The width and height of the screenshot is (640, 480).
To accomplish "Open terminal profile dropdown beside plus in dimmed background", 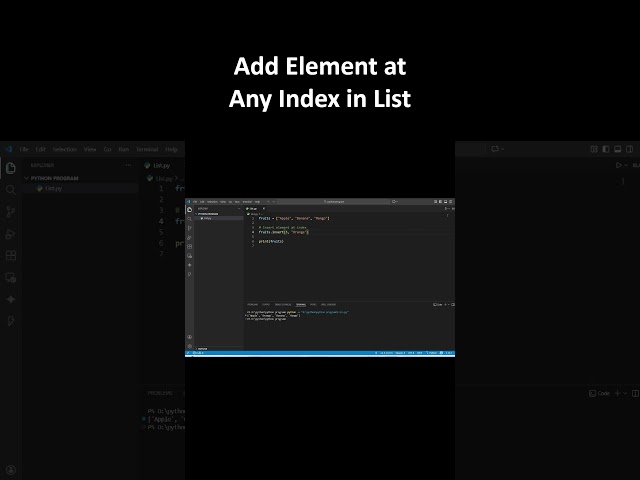I will coord(625,393).
